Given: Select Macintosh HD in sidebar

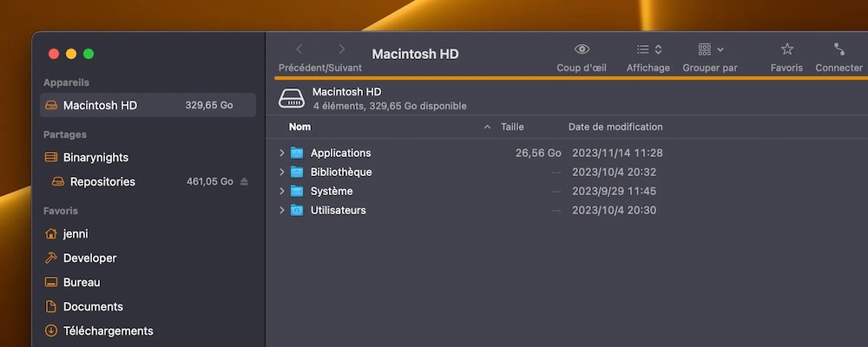Looking at the screenshot, I should 100,105.
